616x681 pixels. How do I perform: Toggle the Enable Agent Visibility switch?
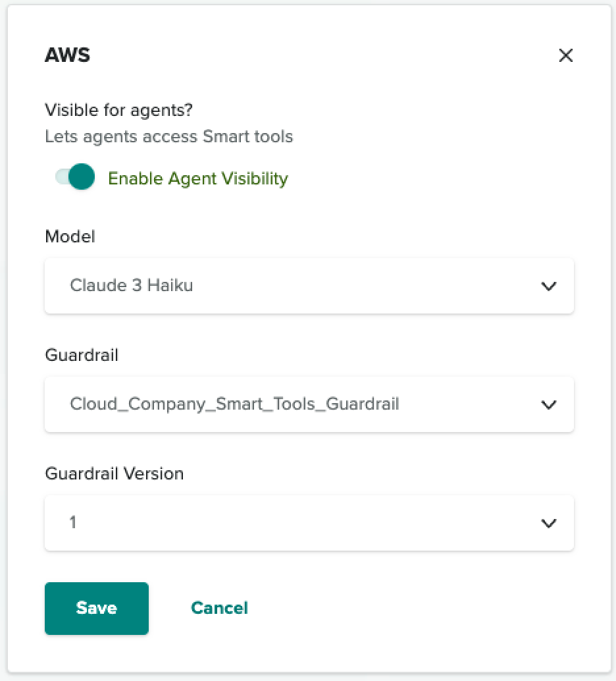[75, 177]
